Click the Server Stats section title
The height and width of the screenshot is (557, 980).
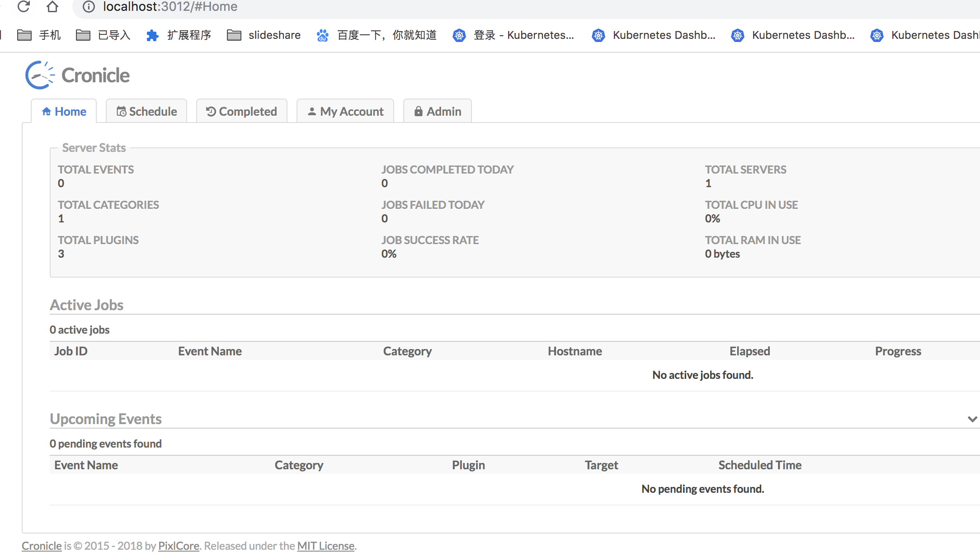coord(94,148)
